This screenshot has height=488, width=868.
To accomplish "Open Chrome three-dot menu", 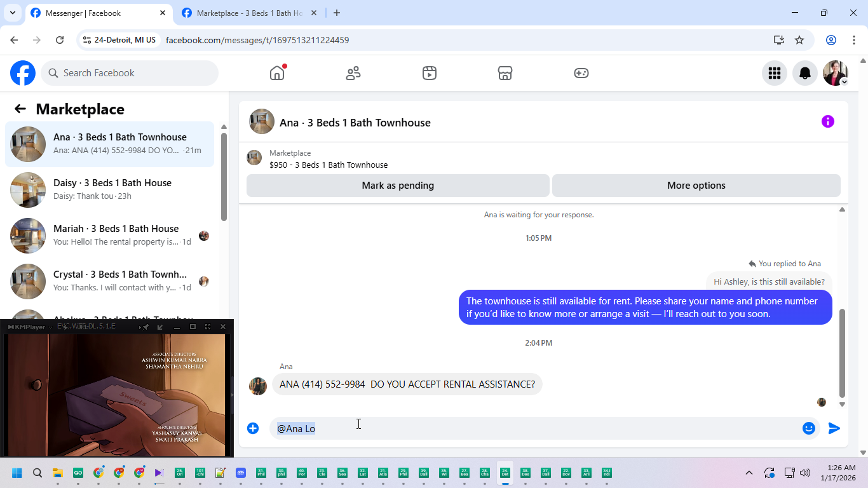I will point(853,40).
